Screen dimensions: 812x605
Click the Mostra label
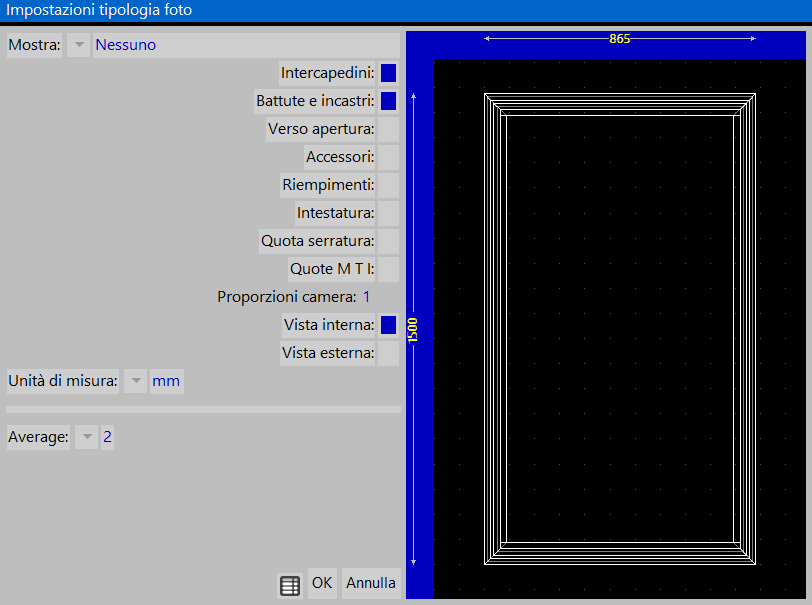tap(34, 45)
